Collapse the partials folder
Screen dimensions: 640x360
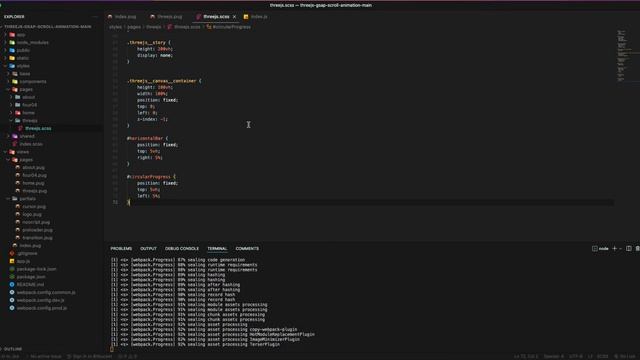pos(8,199)
